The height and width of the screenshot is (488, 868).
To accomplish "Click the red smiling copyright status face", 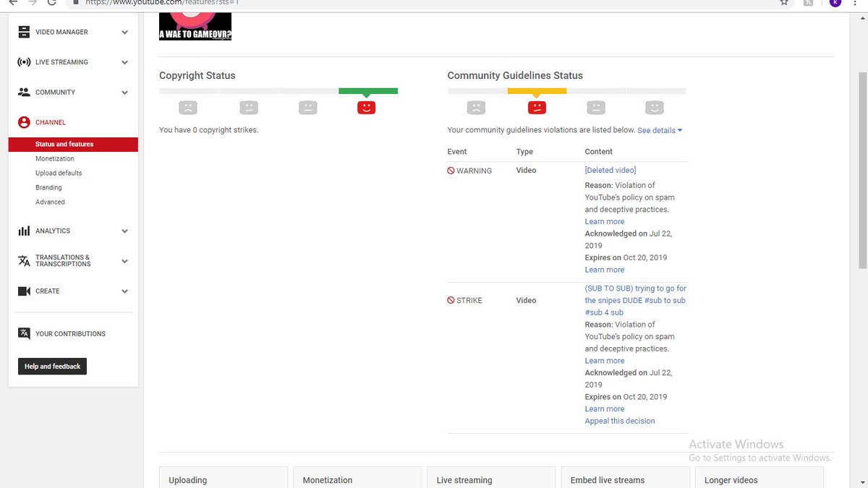I will tap(367, 108).
